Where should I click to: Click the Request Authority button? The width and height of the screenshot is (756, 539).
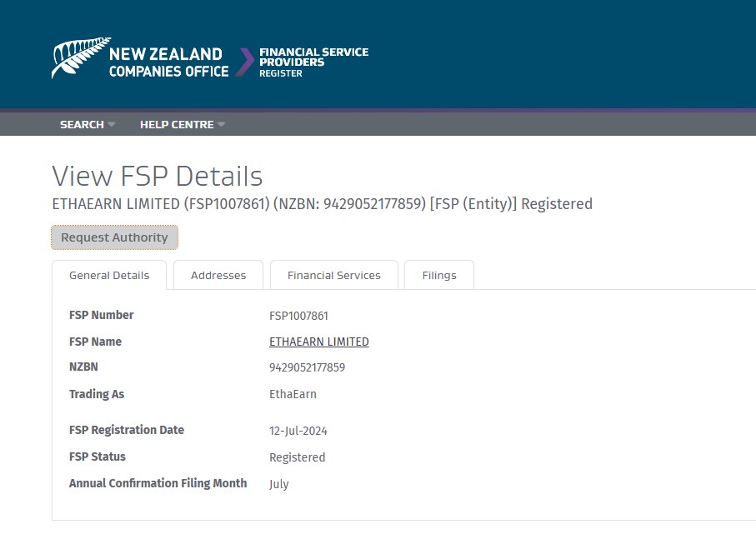[115, 237]
